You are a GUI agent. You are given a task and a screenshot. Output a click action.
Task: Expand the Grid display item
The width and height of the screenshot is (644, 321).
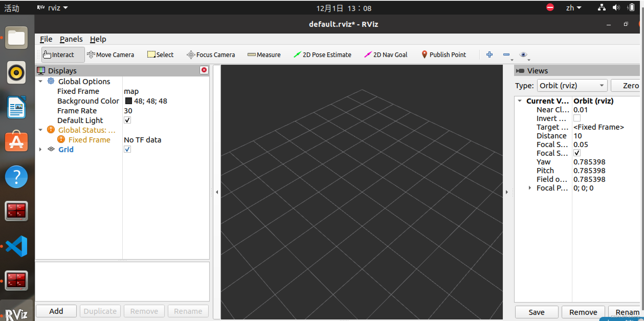[40, 149]
